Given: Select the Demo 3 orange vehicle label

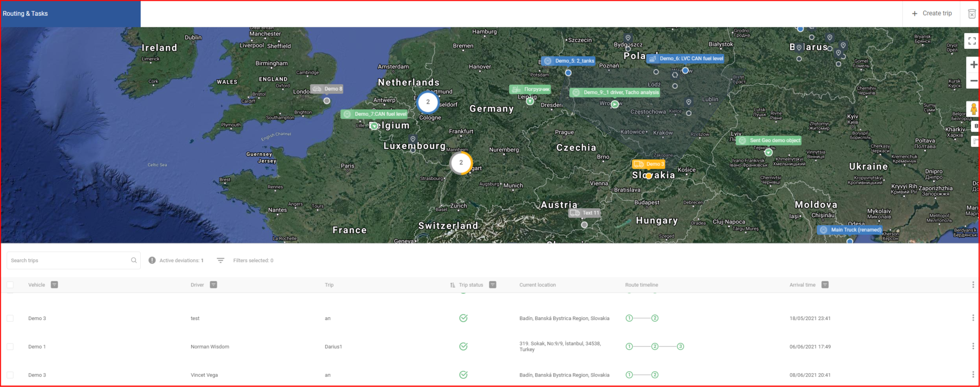Looking at the screenshot, I should coord(648,164).
